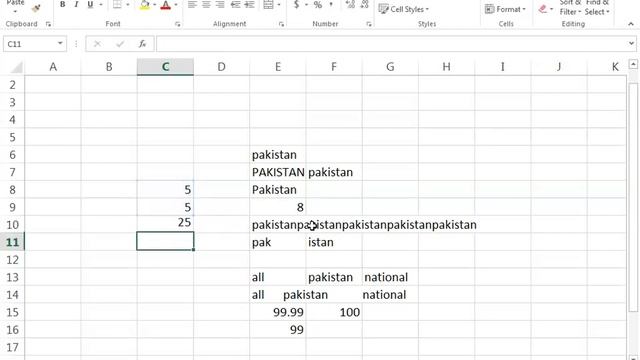Open Clipboard group dialog launcher
The image size is (640, 360).
[48, 24]
